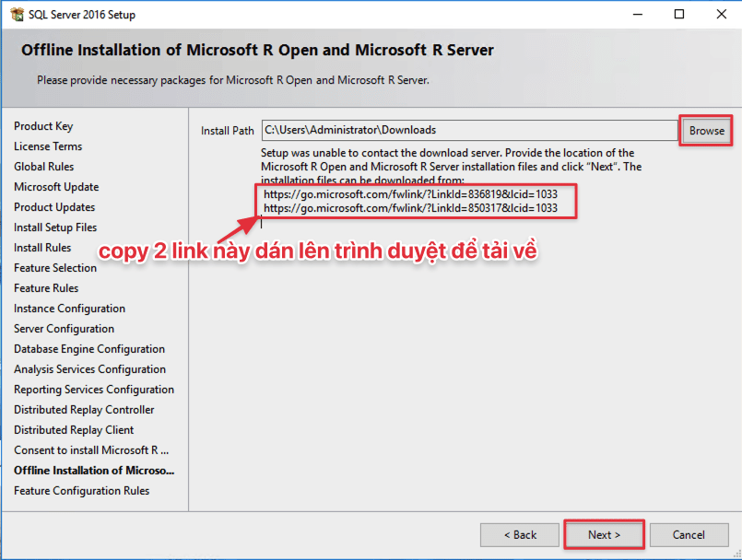The height and width of the screenshot is (560, 742).
Task: Click inside the Install Path field
Action: tap(468, 131)
